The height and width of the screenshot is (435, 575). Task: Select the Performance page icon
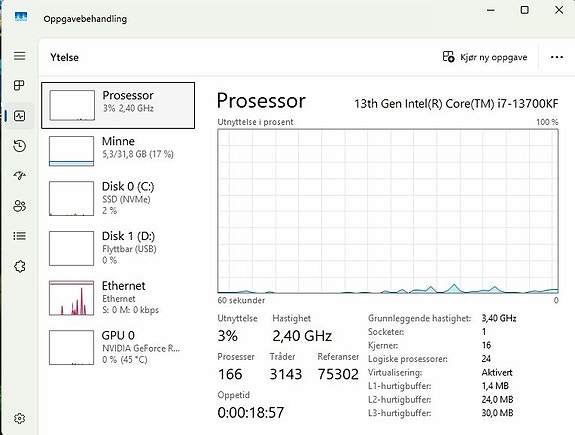pos(19,116)
